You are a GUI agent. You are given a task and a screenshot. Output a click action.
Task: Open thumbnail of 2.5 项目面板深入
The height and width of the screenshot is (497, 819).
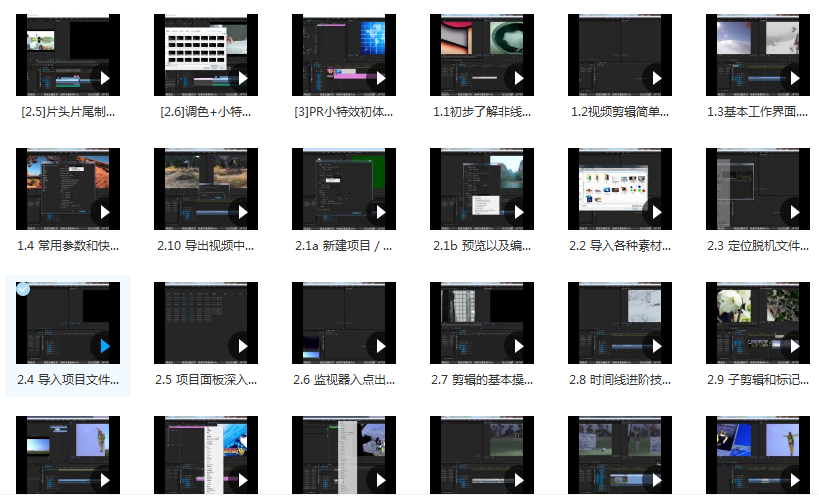click(206, 323)
